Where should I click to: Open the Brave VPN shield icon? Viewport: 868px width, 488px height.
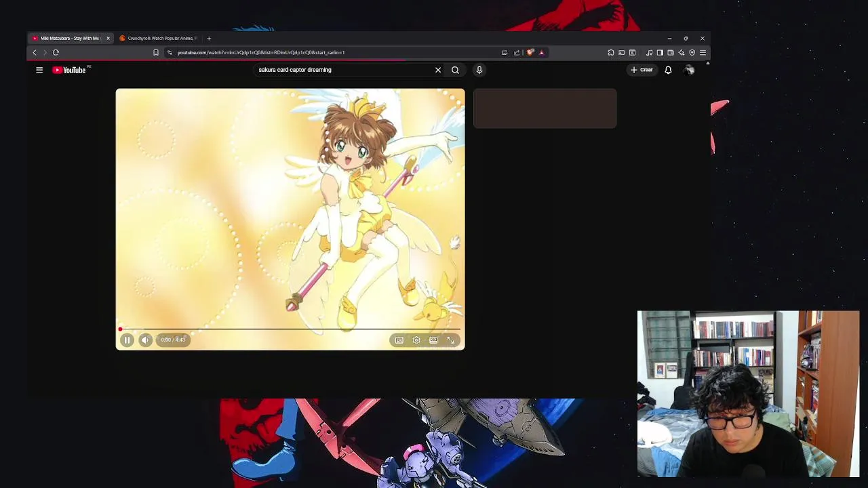point(692,52)
